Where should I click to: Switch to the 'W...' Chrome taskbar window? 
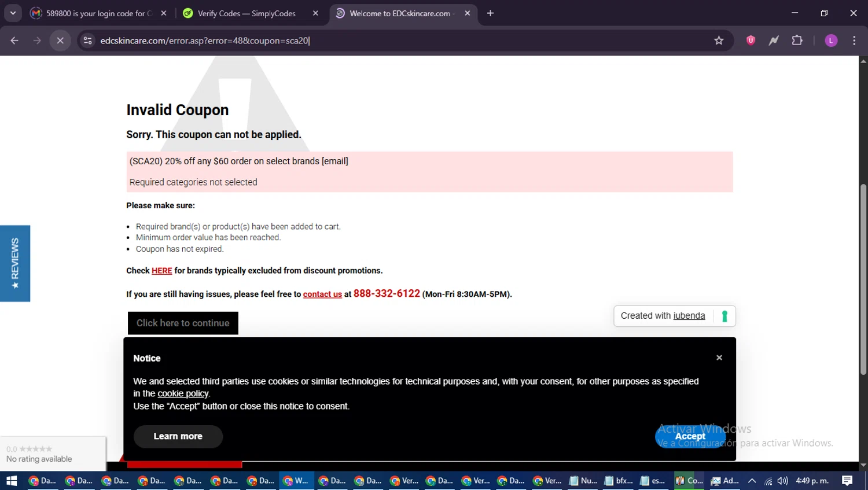pos(296,481)
